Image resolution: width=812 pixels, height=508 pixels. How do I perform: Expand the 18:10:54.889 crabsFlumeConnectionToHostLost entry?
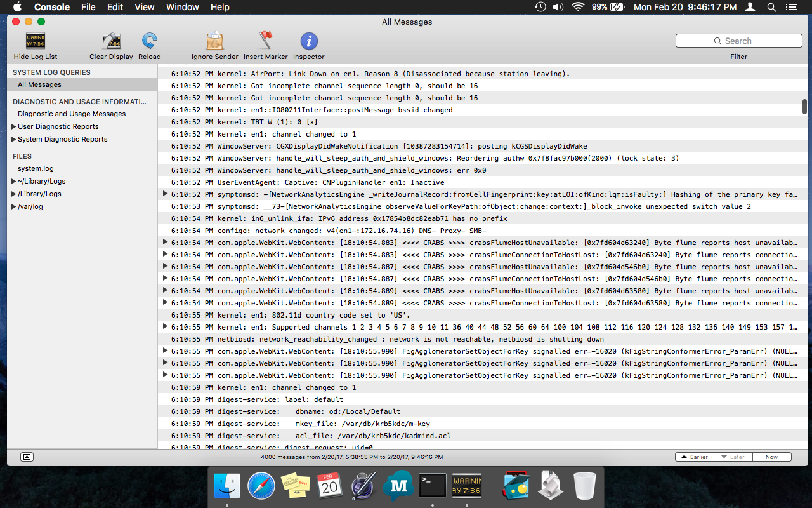pyautogui.click(x=166, y=302)
